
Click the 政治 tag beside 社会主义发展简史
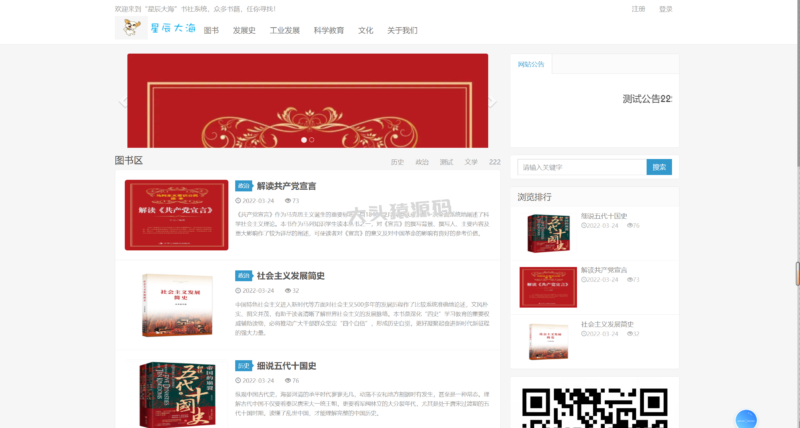pos(243,276)
